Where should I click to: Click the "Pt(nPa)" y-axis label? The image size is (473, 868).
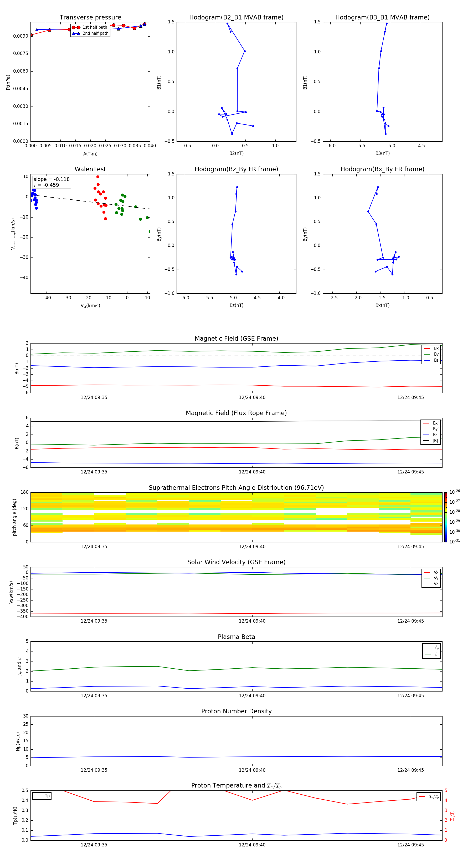(8, 82)
